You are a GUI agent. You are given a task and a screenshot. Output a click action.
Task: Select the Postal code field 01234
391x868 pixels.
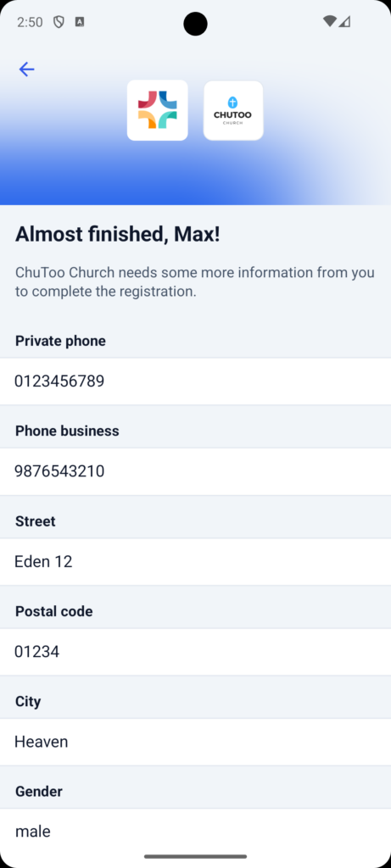pos(195,652)
